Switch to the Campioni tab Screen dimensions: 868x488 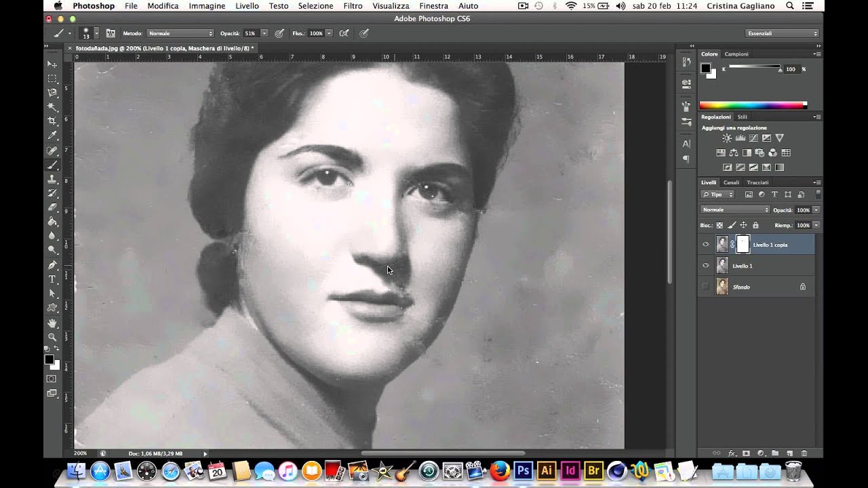click(736, 54)
